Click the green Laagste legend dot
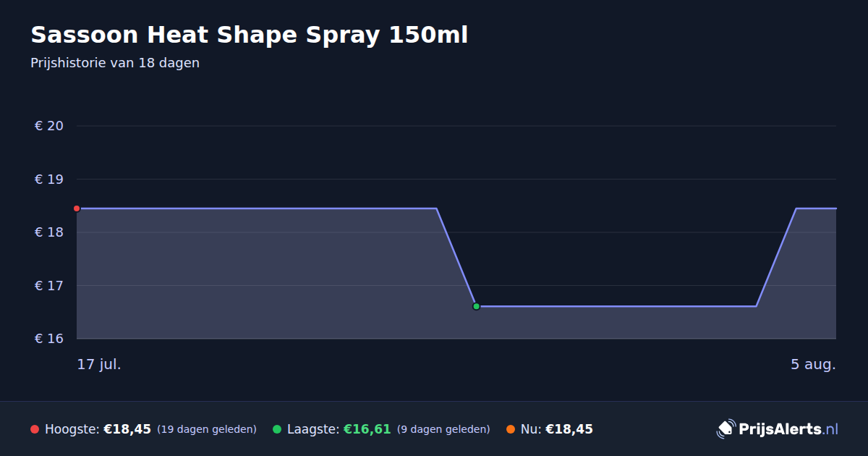 (277, 429)
